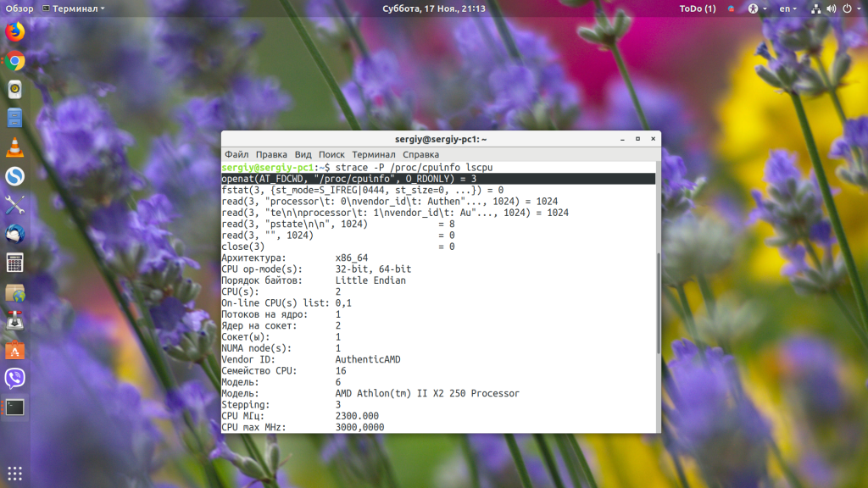Viewport: 868px width, 488px height.
Task: Show all applications grid
Action: click(15, 474)
